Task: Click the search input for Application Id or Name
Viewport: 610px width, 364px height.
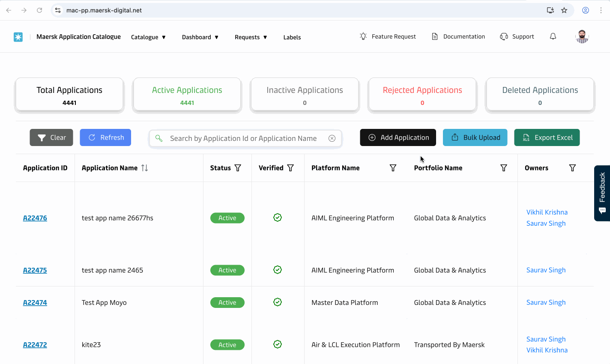Action: (244, 138)
